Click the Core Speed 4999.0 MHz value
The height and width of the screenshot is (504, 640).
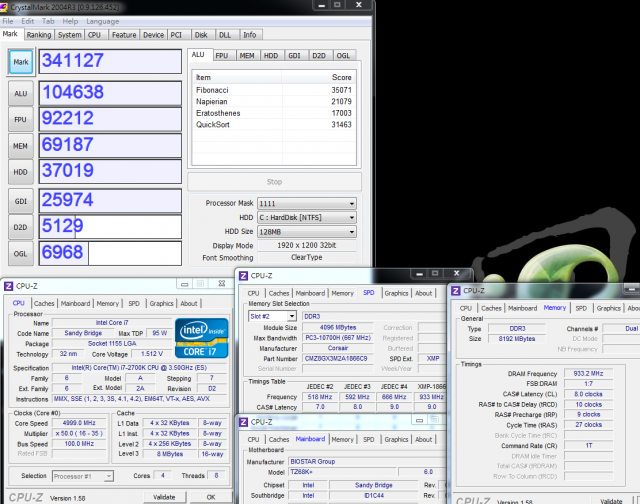coord(79,423)
